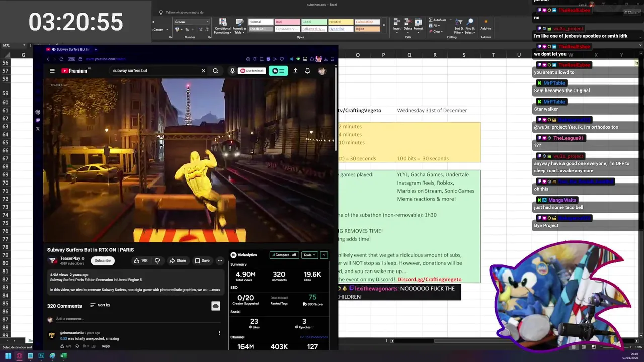Image resolution: width=644 pixels, height=362 pixels.
Task: Collapse the Videolytics panel chevron
Action: (x=324, y=255)
